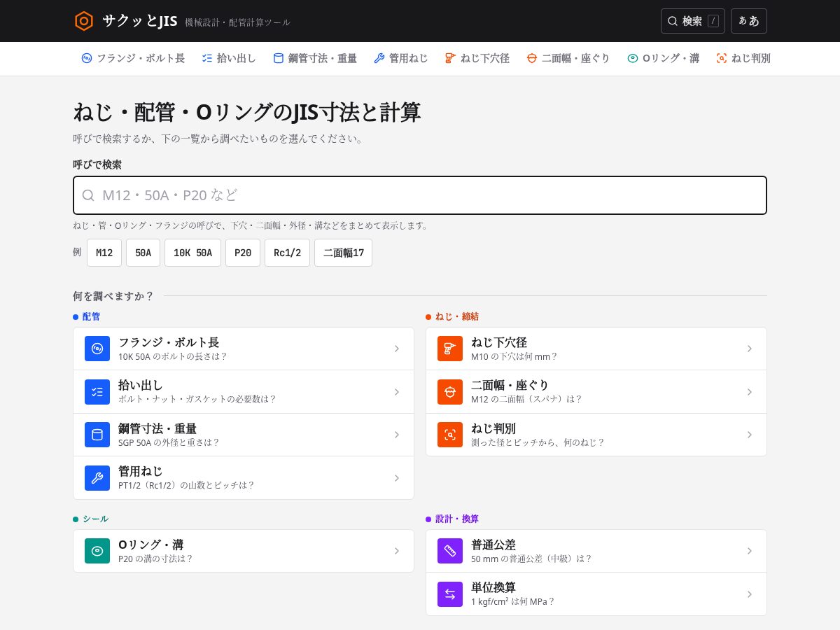Click the 二面幅・座ぐり icon in nav bar

pyautogui.click(x=532, y=59)
